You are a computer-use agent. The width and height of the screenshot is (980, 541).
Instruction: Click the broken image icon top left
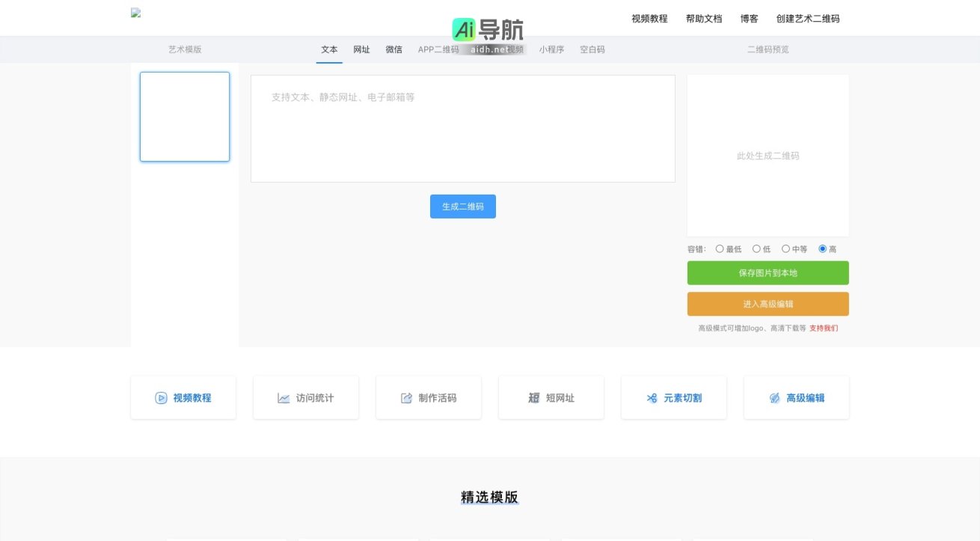coord(135,12)
